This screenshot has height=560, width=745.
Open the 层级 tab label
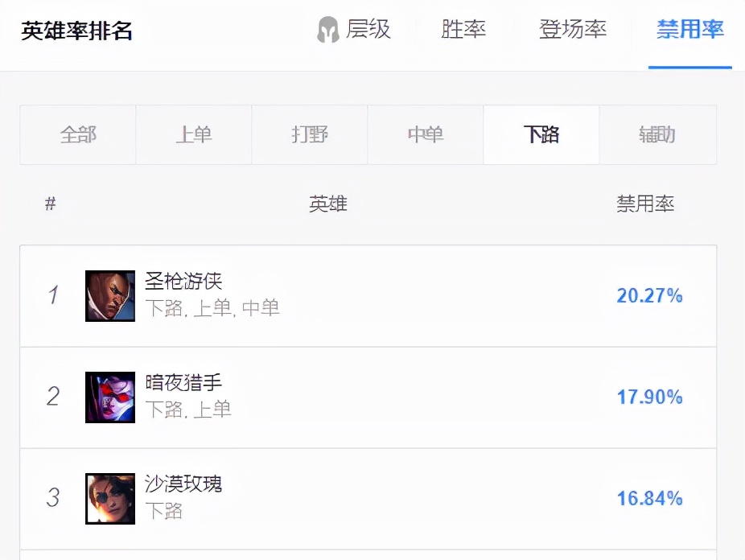coord(368,30)
